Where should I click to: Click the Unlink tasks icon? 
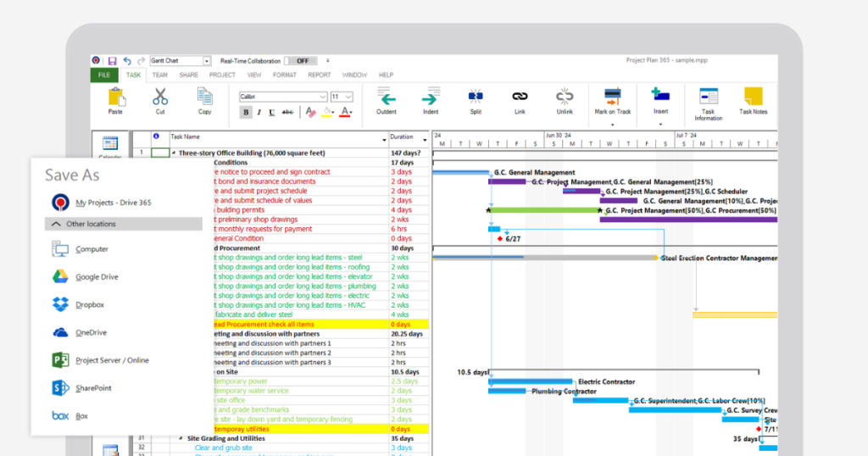coord(564,97)
